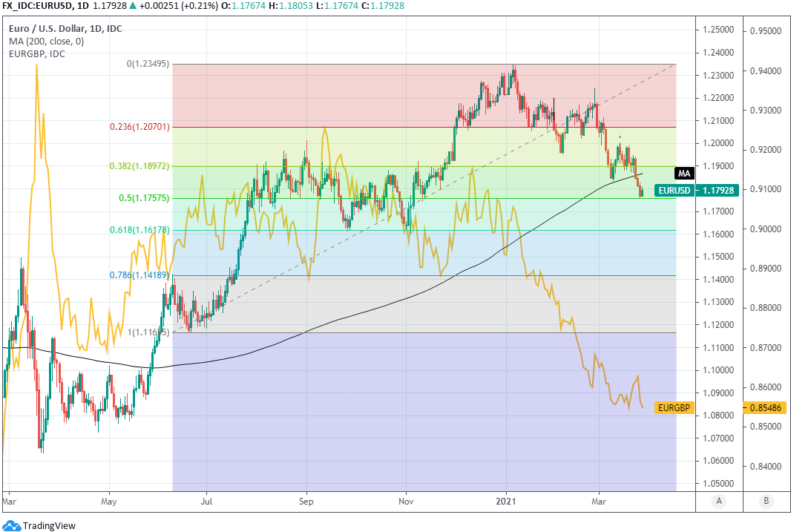Screen dimensions: 791x532
Task: Click 1.20000 on the price axis
Action: (x=718, y=143)
